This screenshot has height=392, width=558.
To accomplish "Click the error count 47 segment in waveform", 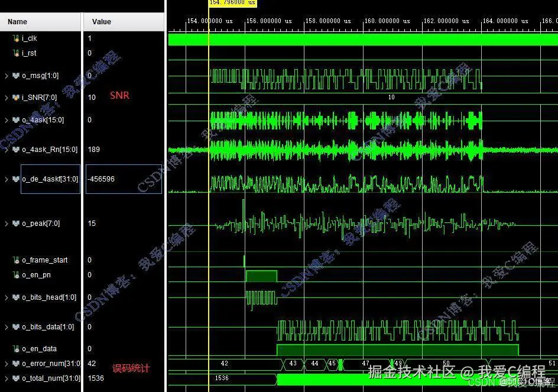I will coord(366,364).
